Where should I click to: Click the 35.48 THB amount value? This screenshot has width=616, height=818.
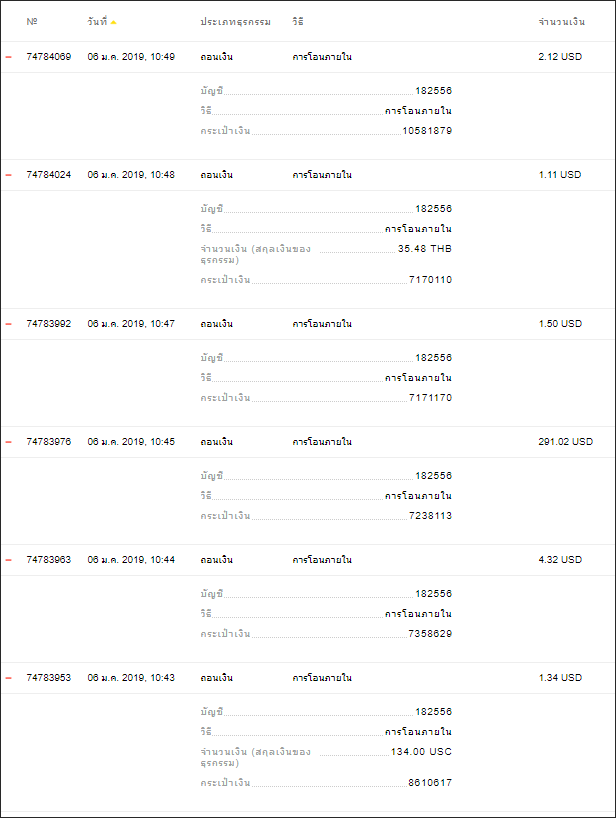[425, 248]
